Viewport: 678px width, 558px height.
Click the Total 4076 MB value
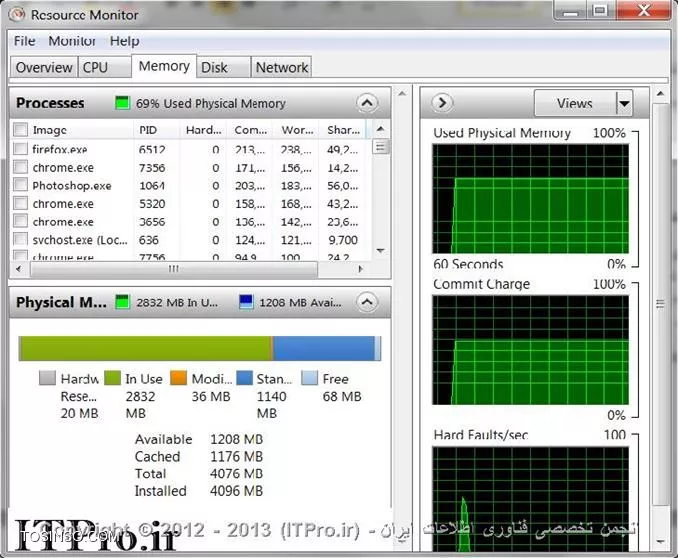(x=237, y=474)
